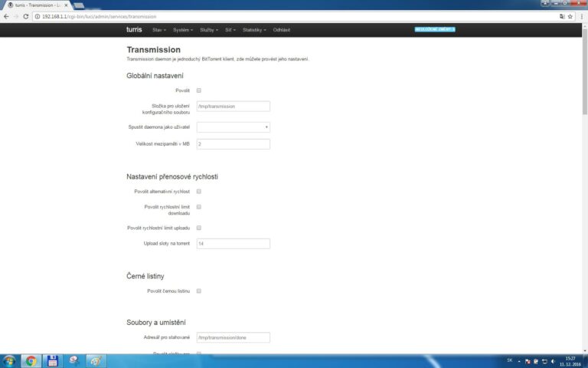Open the Stav dropdown menu
Viewport: 588px width, 368px height.
(159, 30)
